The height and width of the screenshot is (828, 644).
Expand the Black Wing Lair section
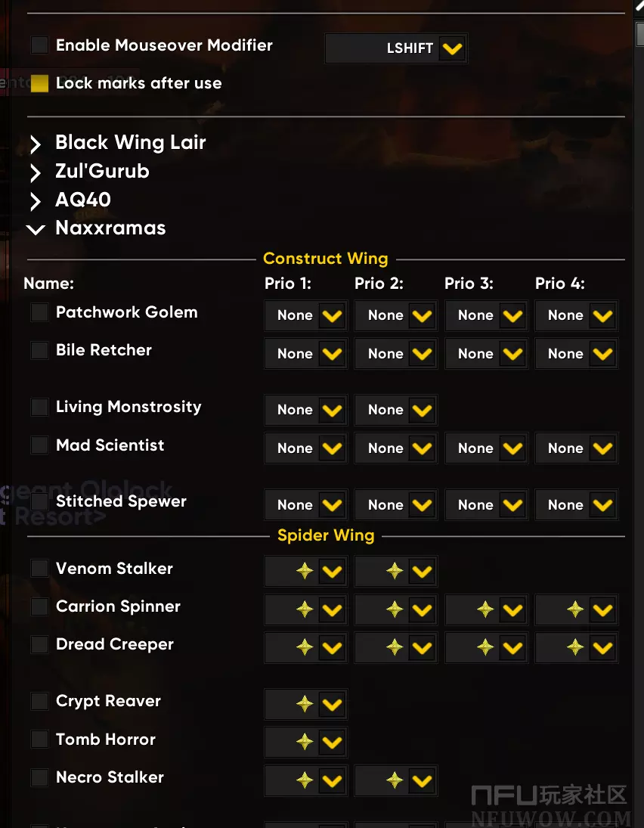tap(36, 144)
